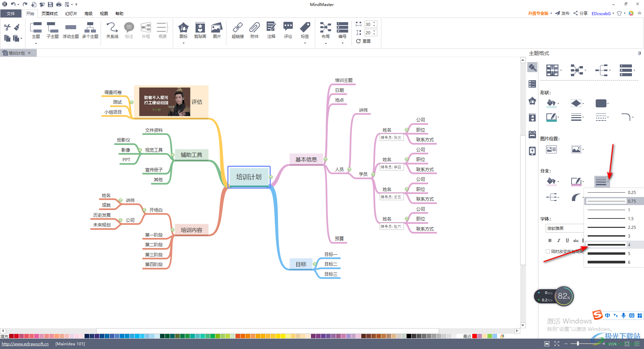Viewport: 644px width, 349px height.
Task: Insert a picture into topic
Action: pos(217,30)
